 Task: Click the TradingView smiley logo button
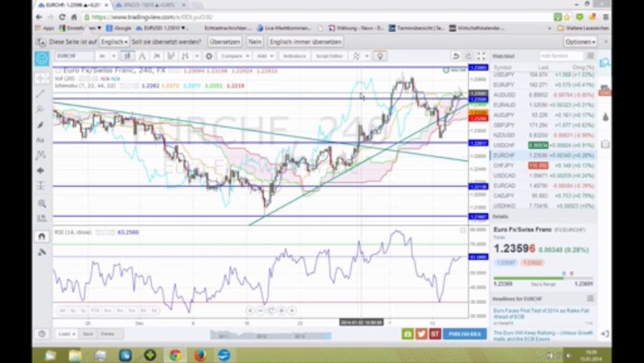[42, 58]
